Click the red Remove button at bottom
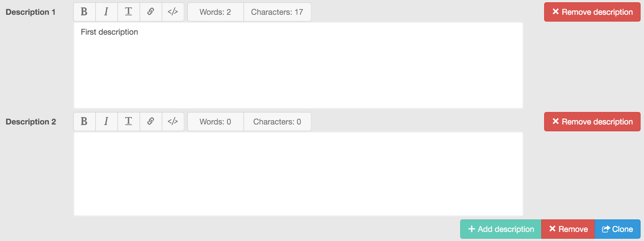The width and height of the screenshot is (644, 241). coord(568,229)
